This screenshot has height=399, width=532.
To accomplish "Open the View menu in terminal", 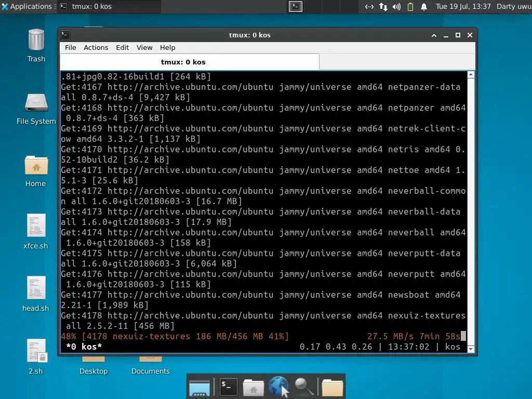I will click(x=144, y=47).
